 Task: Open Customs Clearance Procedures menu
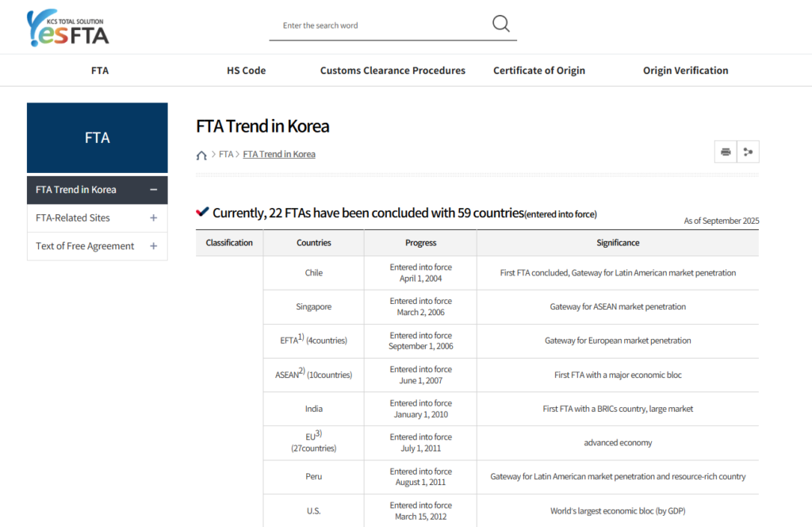pos(393,71)
